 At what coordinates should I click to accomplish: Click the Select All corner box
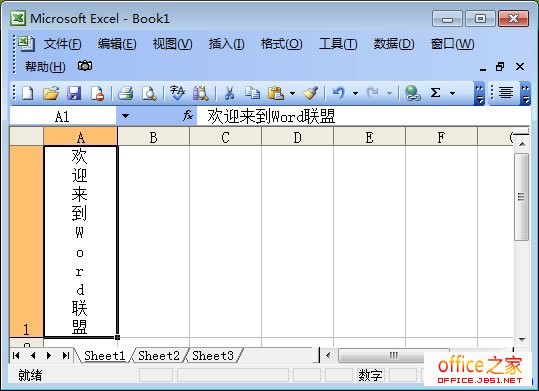point(26,137)
